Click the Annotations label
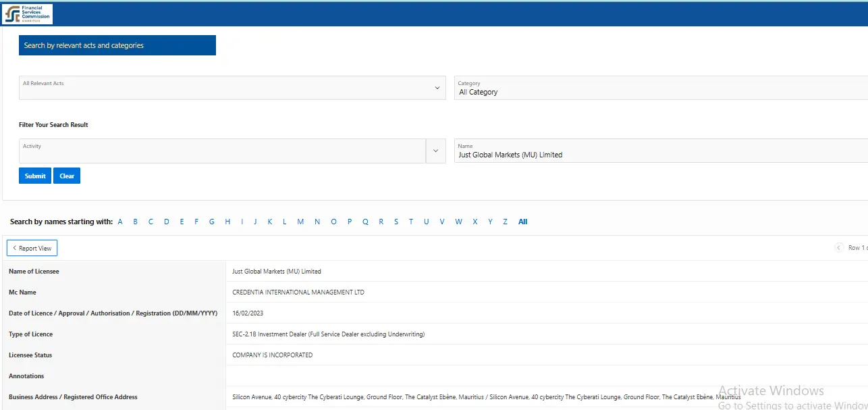The image size is (868, 410). 26,376
